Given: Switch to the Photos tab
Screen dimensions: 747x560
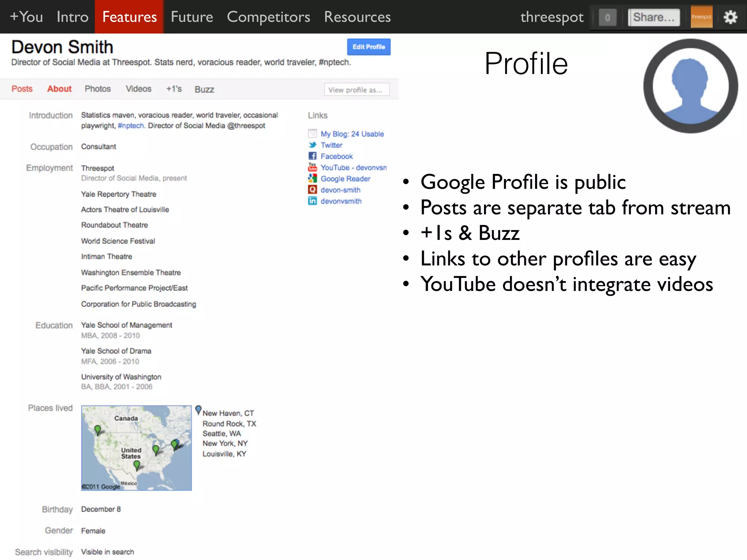Looking at the screenshot, I should click(x=98, y=89).
